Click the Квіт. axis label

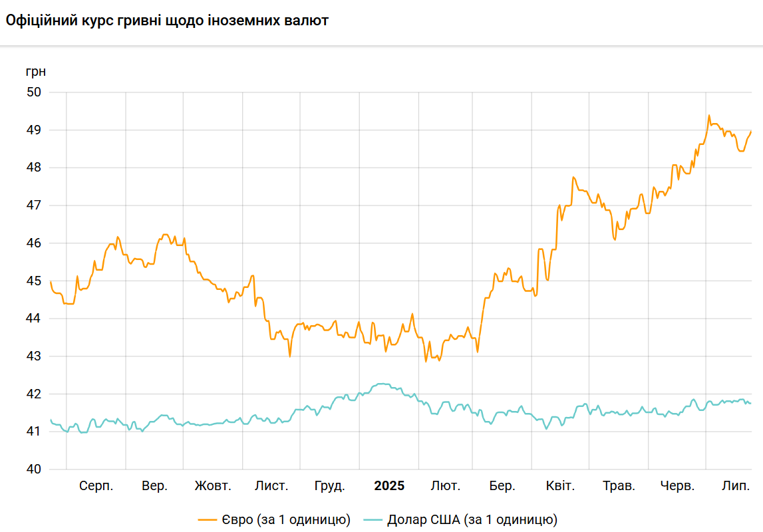point(560,486)
